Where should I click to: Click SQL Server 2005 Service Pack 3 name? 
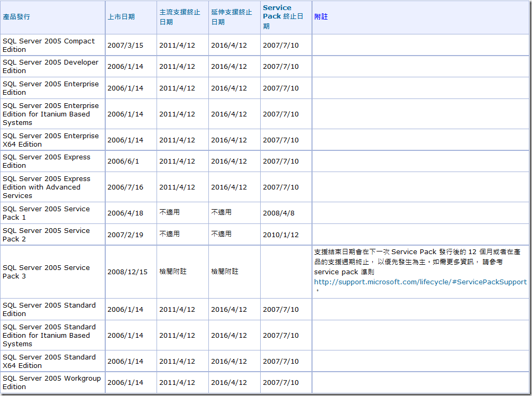click(46, 272)
